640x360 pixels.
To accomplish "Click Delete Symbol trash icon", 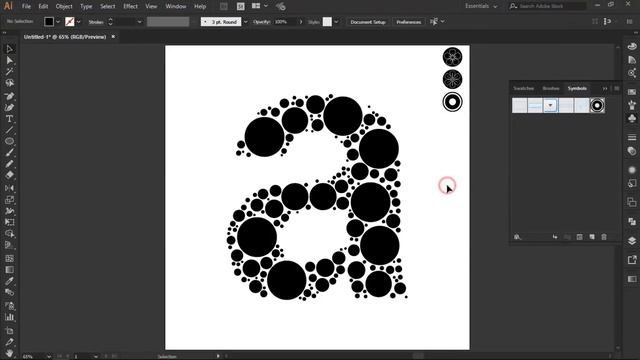I will coord(604,237).
